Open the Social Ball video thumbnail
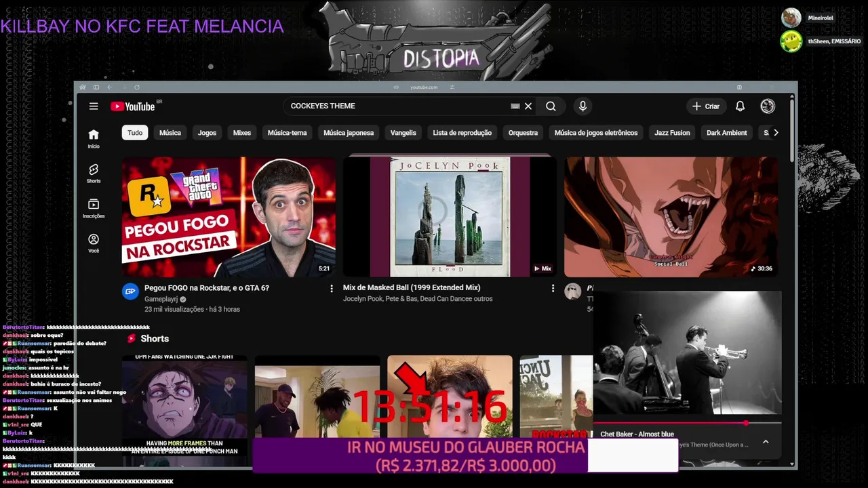The image size is (868, 488). 671,217
